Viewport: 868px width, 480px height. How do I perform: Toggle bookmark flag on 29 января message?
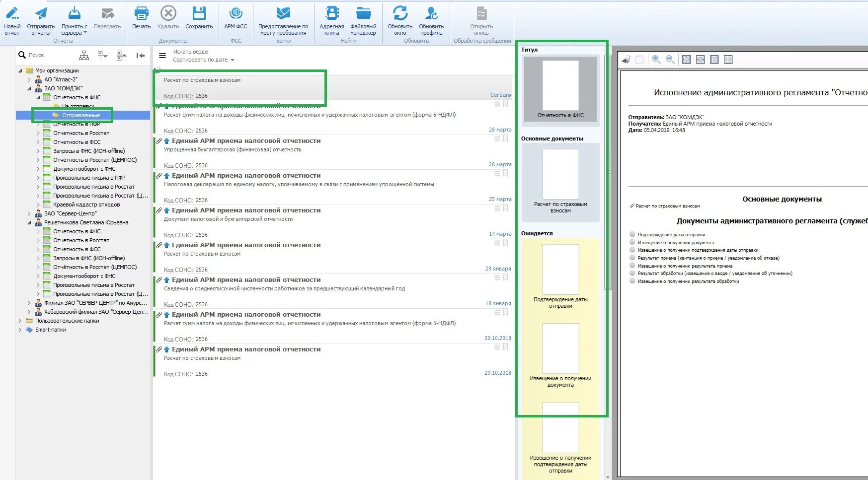click(x=506, y=243)
